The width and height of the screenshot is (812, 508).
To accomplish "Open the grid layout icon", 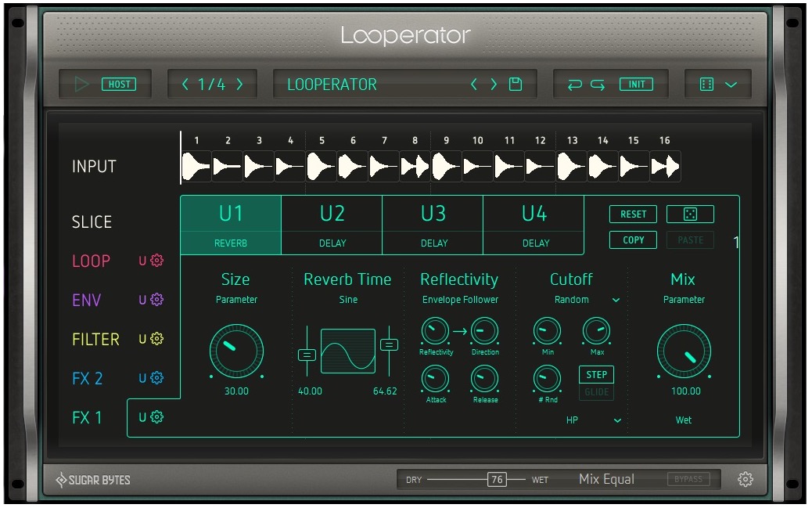I will pyautogui.click(x=706, y=84).
